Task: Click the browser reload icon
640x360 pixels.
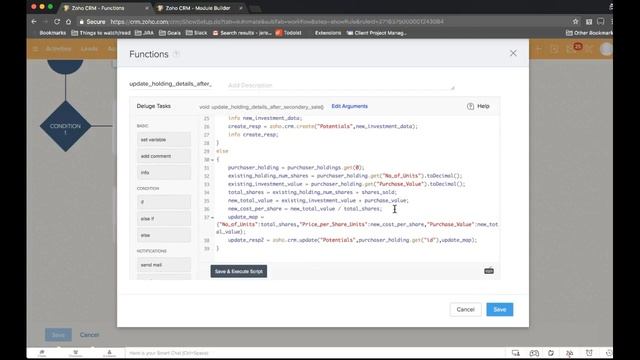Action: (57, 22)
